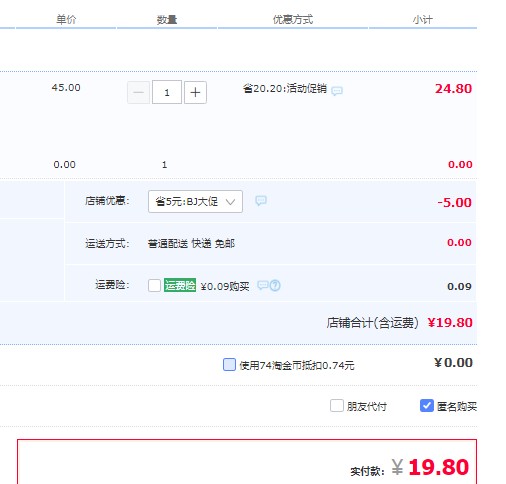This screenshot has width=506, height=484.
Task: Click the chat bubble icon next to store discount
Action: click(x=261, y=201)
